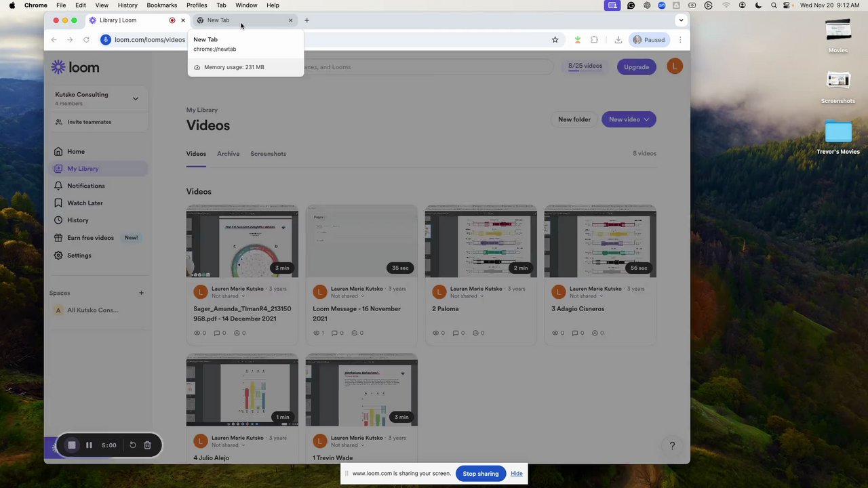Open Earn free videos
Image resolution: width=868 pixels, height=488 pixels.
tap(99, 238)
